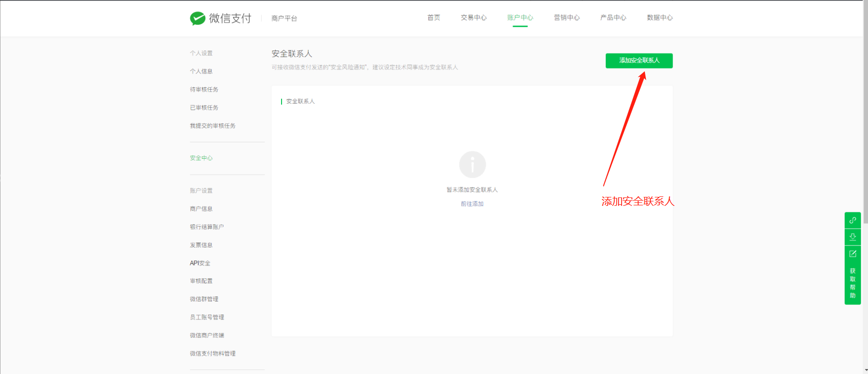Go to 首页 in top navigation
The width and height of the screenshot is (868, 374).
433,18
